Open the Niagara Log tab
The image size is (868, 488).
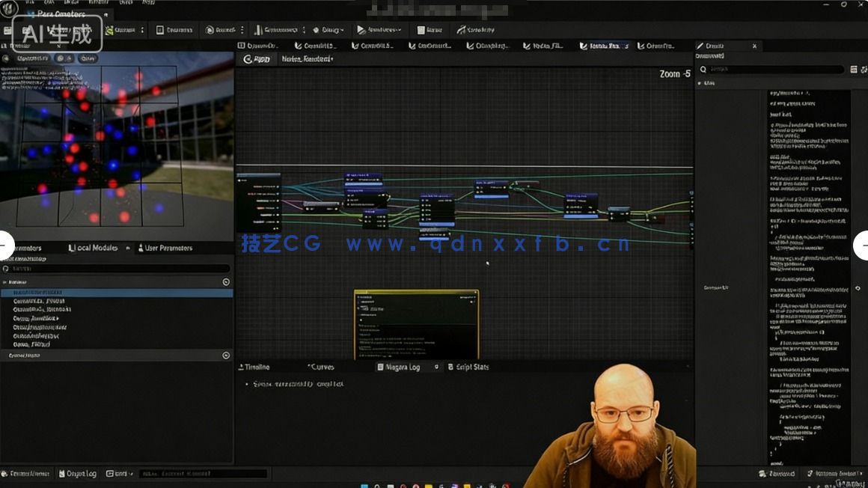click(x=403, y=367)
